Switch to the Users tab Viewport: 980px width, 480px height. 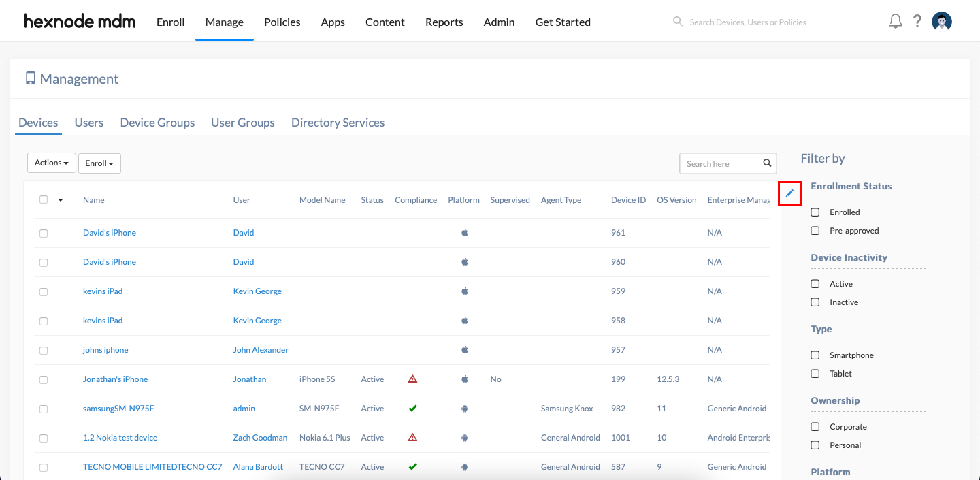point(89,123)
